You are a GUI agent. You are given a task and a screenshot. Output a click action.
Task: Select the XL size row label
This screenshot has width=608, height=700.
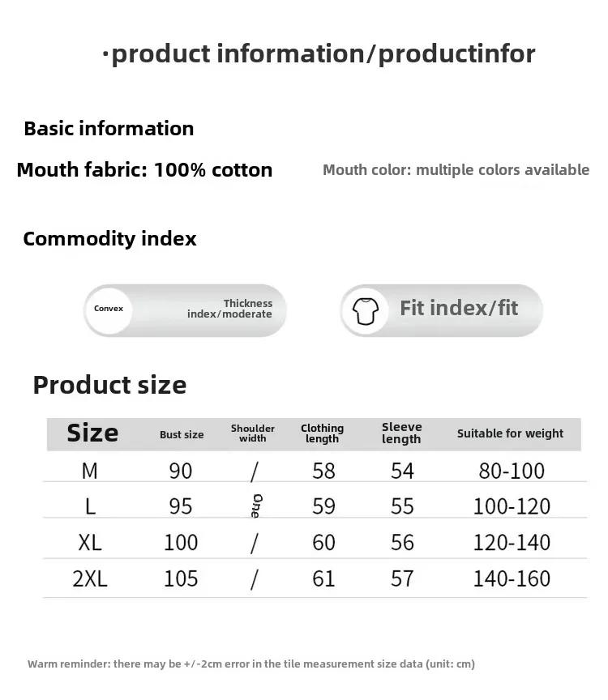click(x=90, y=543)
